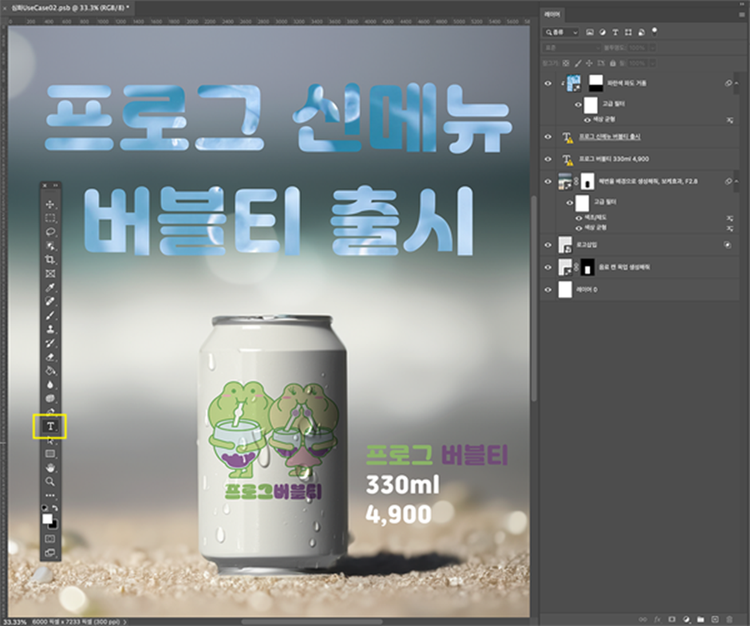Click the foreground white color swatch
This screenshot has width=750, height=626.
pyautogui.click(x=47, y=518)
